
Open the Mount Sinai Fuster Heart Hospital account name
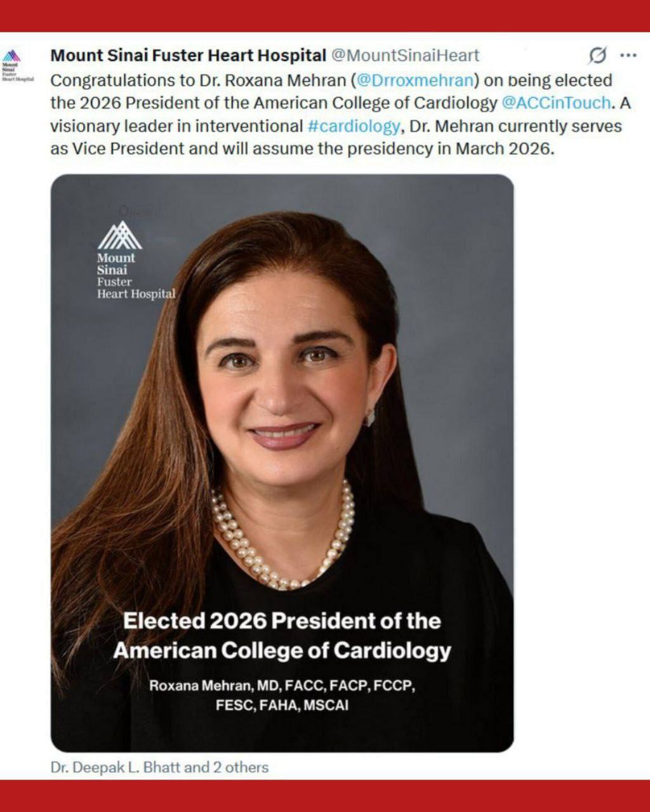pyautogui.click(x=188, y=56)
